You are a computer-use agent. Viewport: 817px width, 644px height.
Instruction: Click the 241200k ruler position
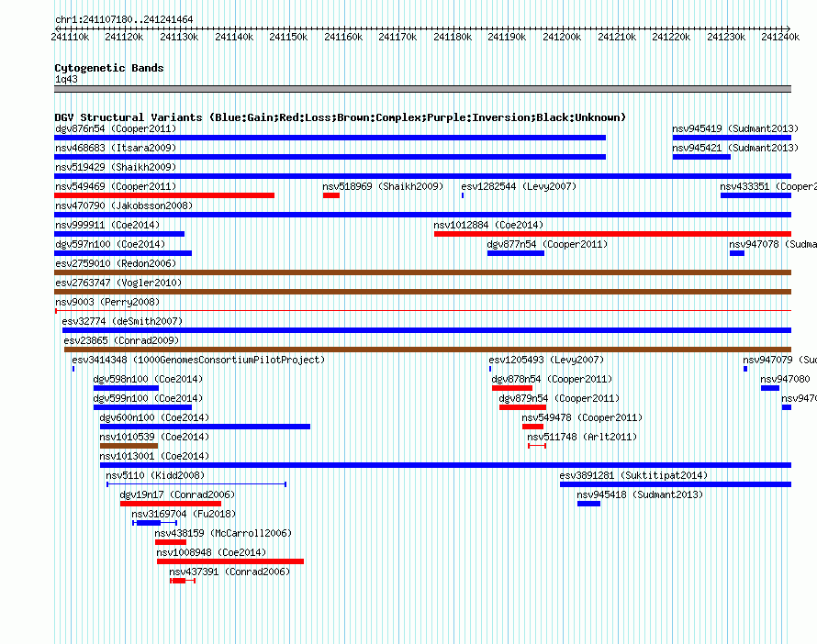click(x=562, y=37)
